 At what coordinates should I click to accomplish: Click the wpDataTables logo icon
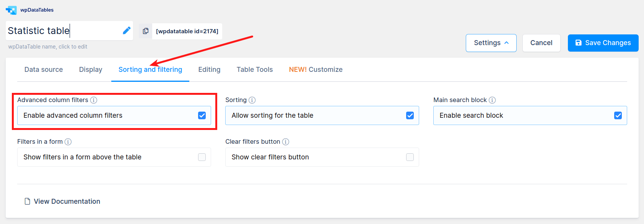coord(11,10)
